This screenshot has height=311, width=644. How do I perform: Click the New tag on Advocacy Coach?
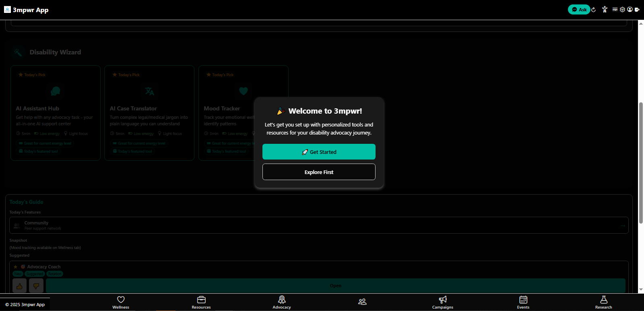pos(18,274)
